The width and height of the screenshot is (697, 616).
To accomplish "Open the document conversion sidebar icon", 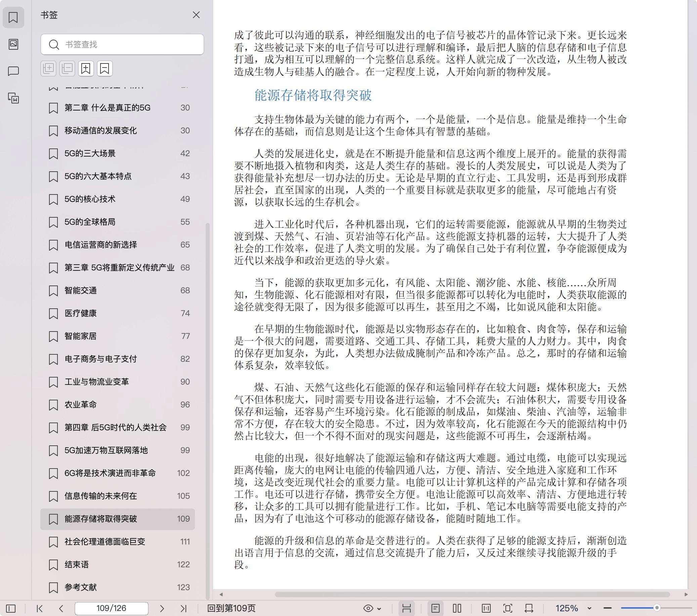I will (x=13, y=98).
